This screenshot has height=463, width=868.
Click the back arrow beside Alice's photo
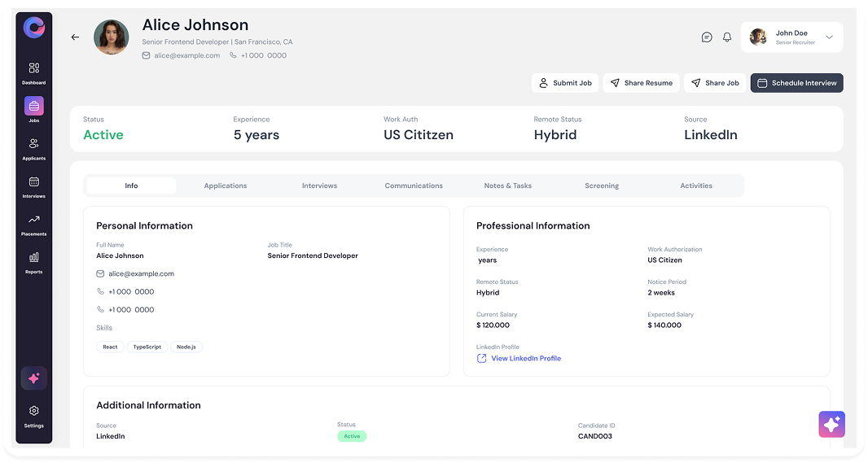75,37
